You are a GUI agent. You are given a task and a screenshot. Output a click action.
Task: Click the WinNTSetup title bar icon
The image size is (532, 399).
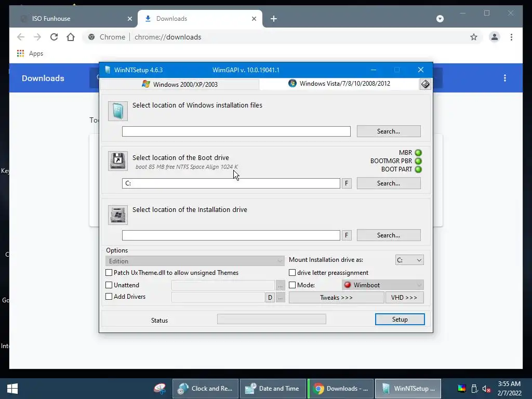[108, 70]
